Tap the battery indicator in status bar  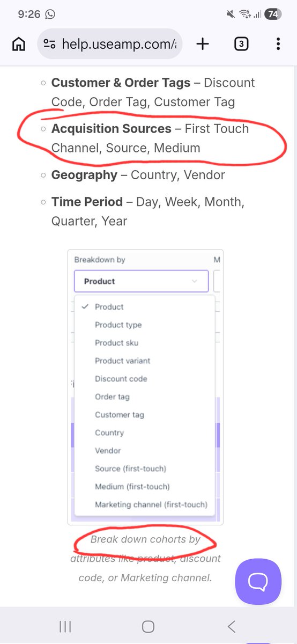point(273,14)
